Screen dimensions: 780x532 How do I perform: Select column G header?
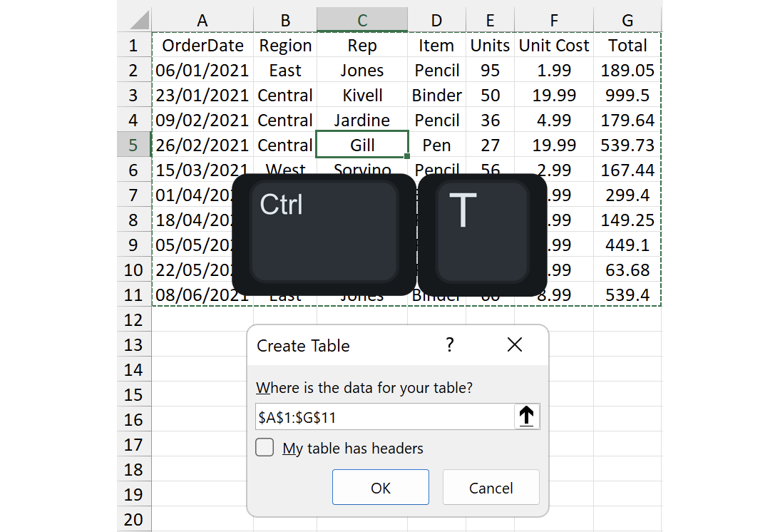627,21
